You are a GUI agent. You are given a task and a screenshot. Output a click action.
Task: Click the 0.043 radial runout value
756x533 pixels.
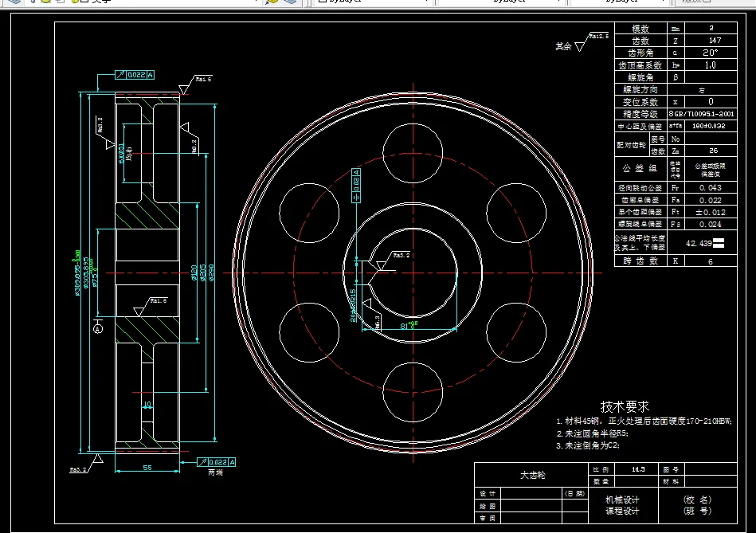pos(711,188)
